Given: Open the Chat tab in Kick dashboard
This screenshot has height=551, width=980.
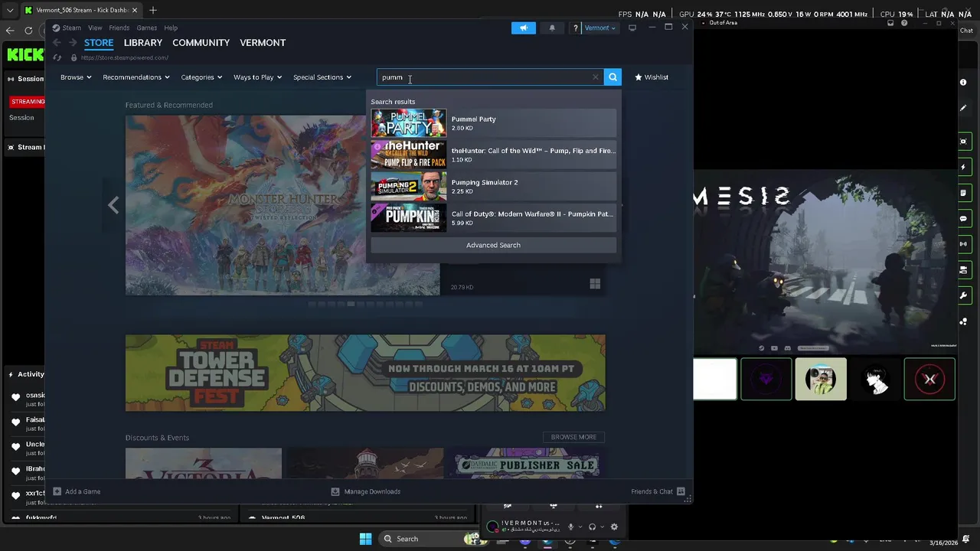Looking at the screenshot, I should pos(966,31).
